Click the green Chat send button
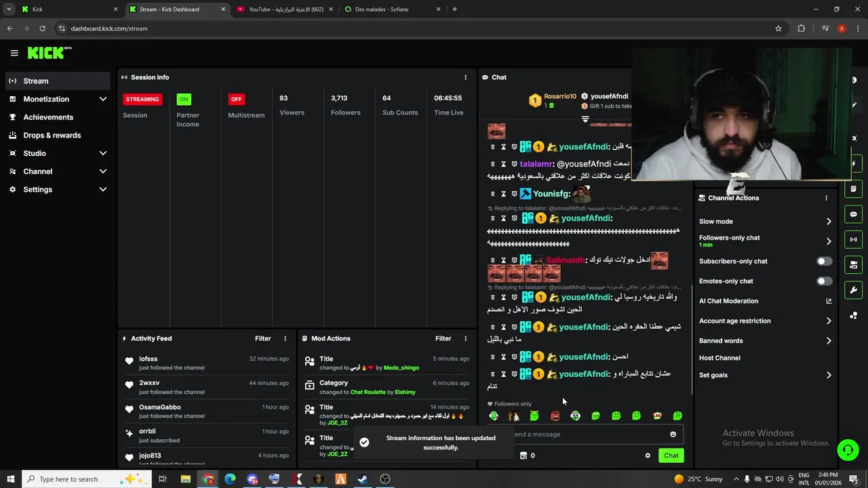This screenshot has height=488, width=868. click(671, 455)
